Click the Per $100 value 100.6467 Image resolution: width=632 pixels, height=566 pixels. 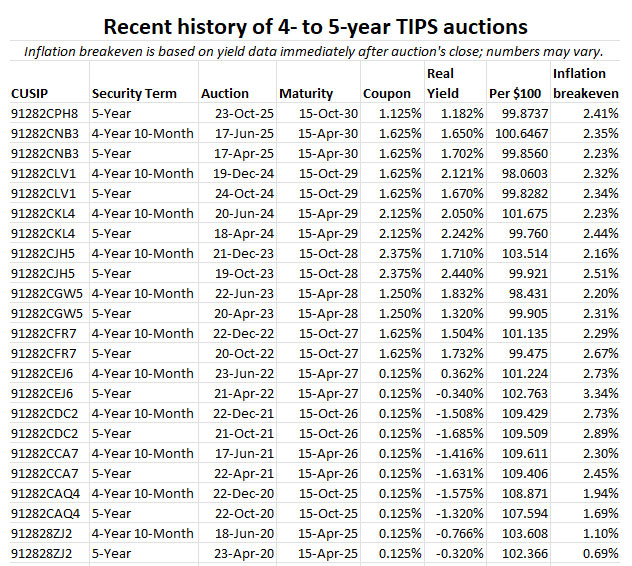(518, 134)
